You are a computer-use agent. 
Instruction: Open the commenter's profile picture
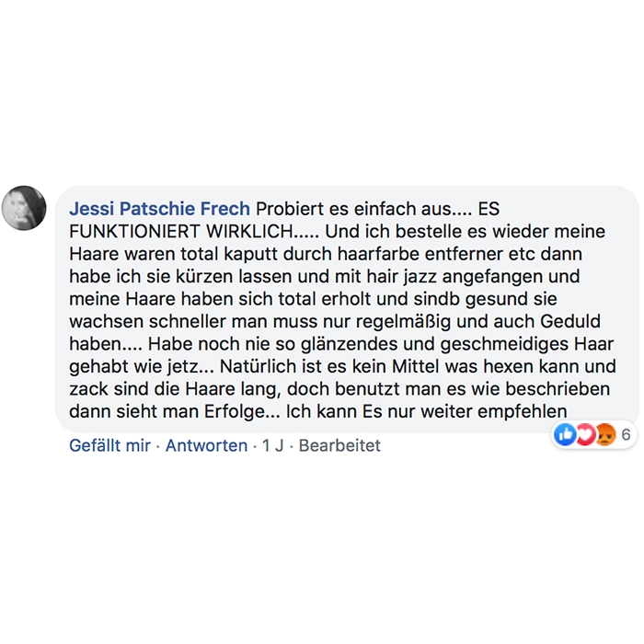tap(24, 208)
